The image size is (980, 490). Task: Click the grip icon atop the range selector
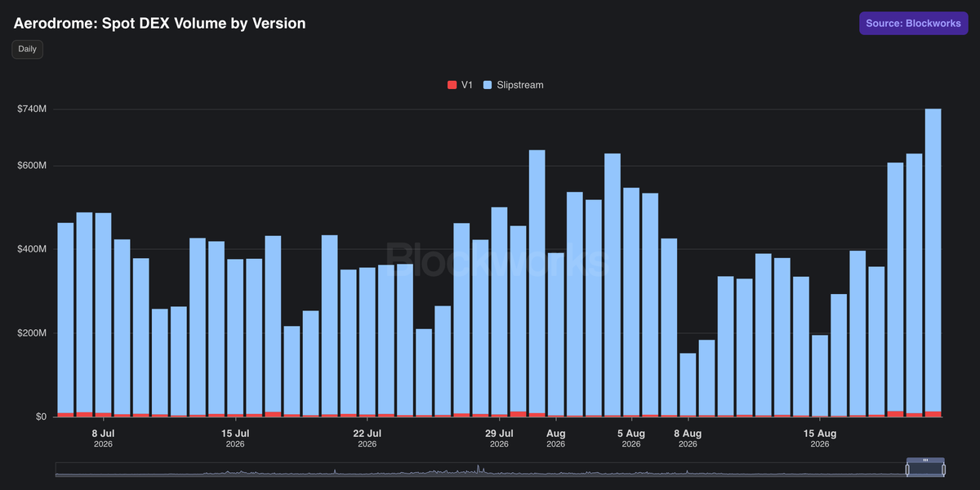925,461
